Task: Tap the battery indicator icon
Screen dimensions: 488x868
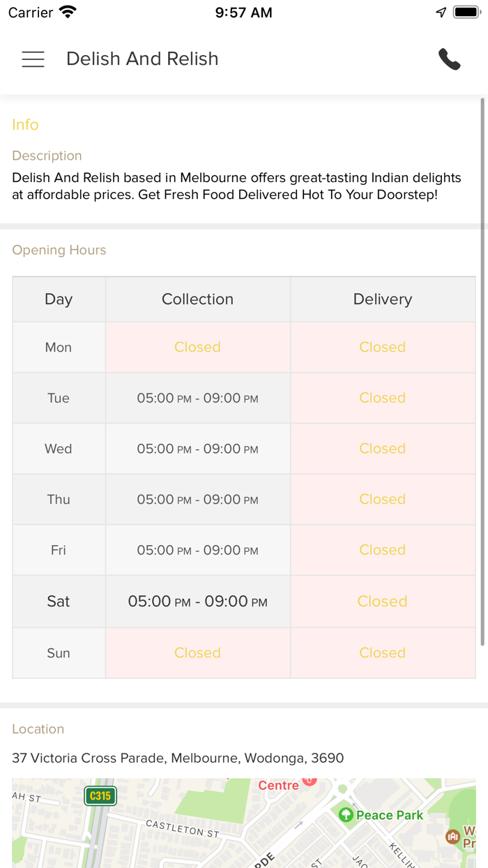Action: coord(466,13)
